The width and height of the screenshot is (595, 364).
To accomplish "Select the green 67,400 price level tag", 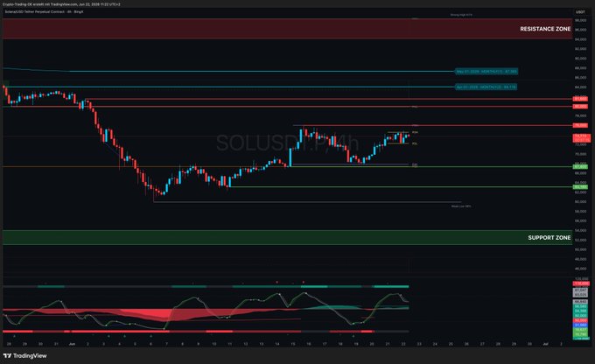I will point(581,166).
